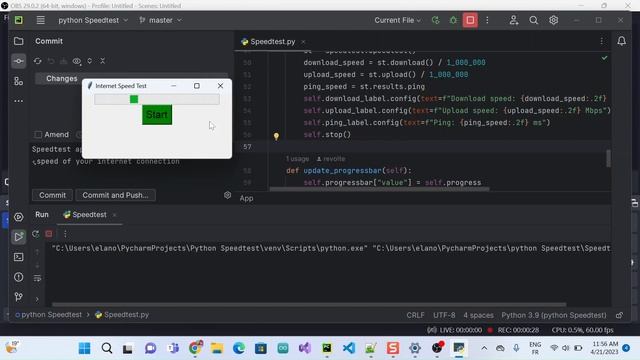640x360 pixels.
Task: Open taskbar Search
Action: tap(107, 348)
